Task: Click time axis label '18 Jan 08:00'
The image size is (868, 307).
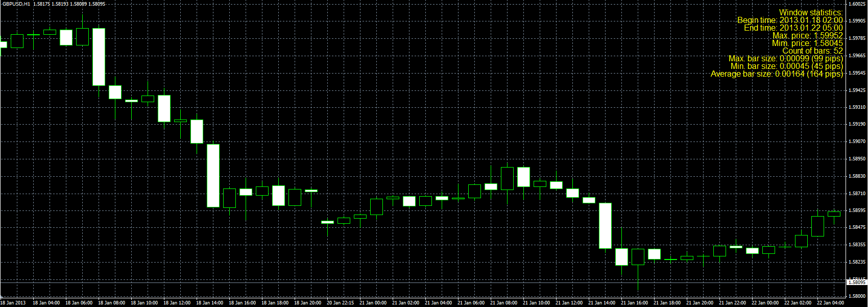Action: point(111,303)
